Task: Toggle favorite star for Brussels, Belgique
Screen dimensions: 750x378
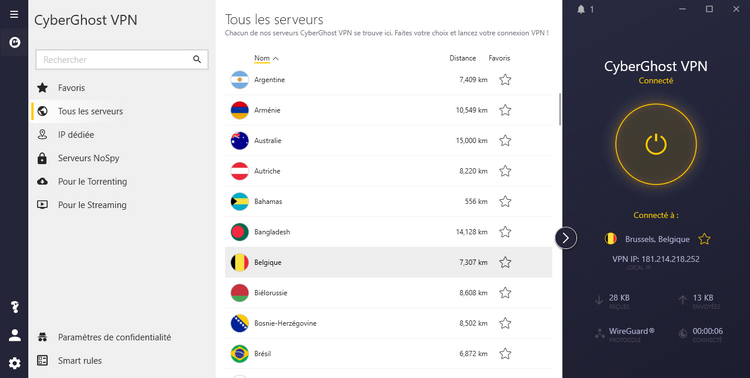Action: click(704, 239)
